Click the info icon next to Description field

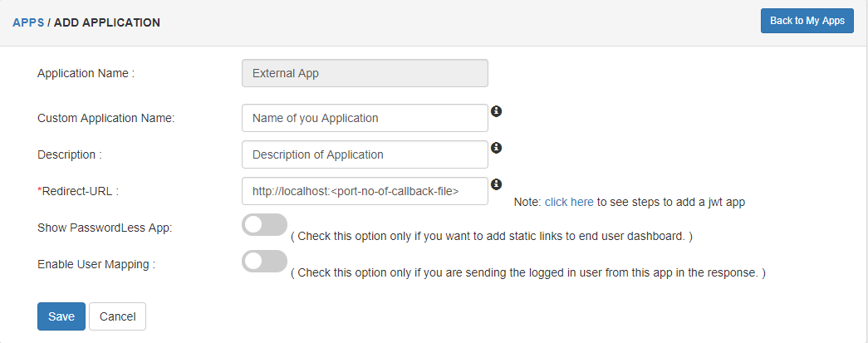pyautogui.click(x=497, y=148)
